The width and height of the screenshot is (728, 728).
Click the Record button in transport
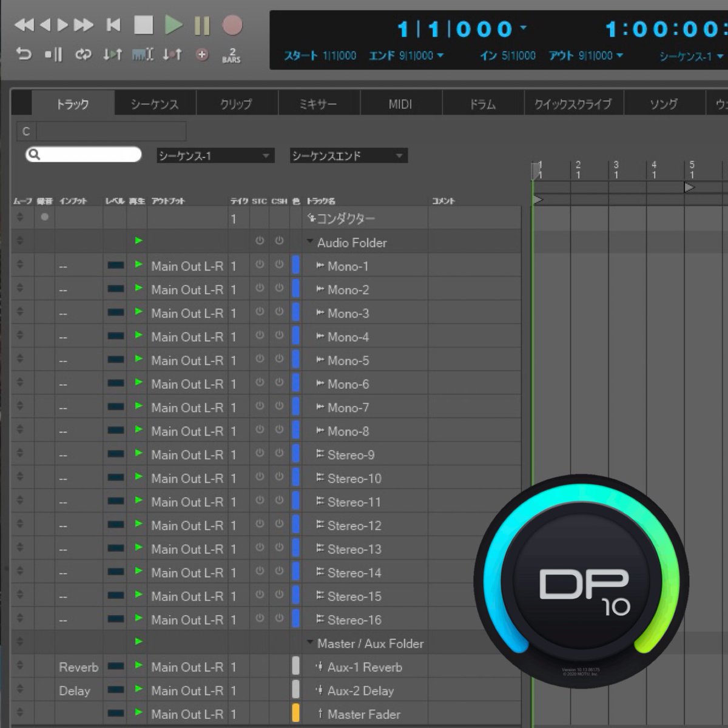tap(232, 25)
